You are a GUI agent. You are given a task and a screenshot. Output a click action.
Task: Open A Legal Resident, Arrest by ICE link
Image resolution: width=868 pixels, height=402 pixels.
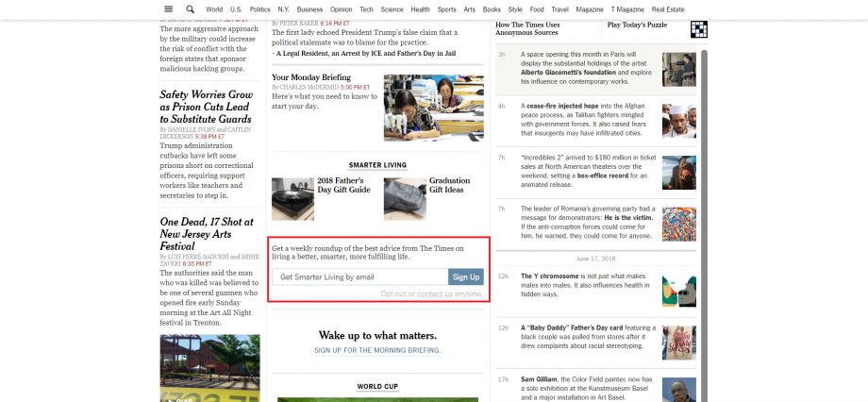366,53
